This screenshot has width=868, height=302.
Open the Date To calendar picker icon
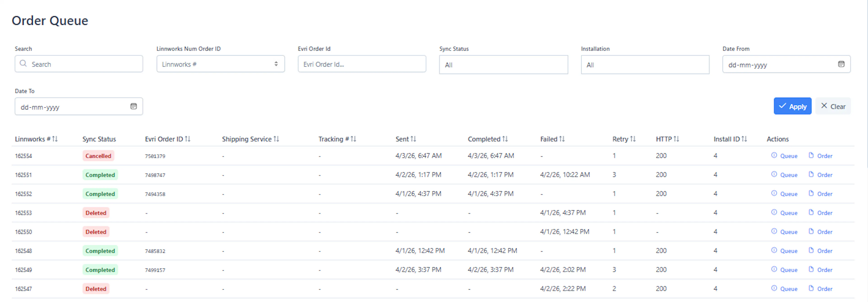pyautogui.click(x=133, y=107)
